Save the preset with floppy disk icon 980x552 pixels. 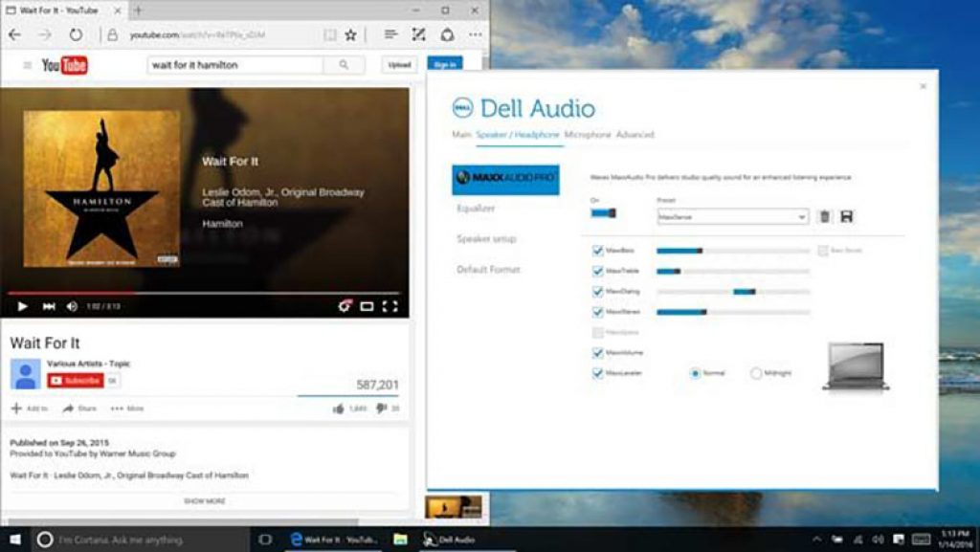coord(847,216)
